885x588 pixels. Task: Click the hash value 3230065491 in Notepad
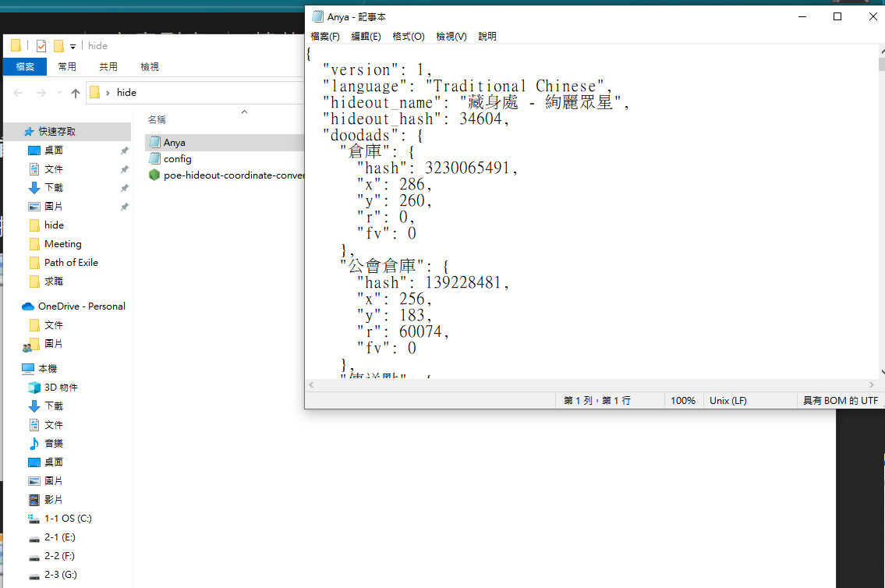pyautogui.click(x=467, y=168)
